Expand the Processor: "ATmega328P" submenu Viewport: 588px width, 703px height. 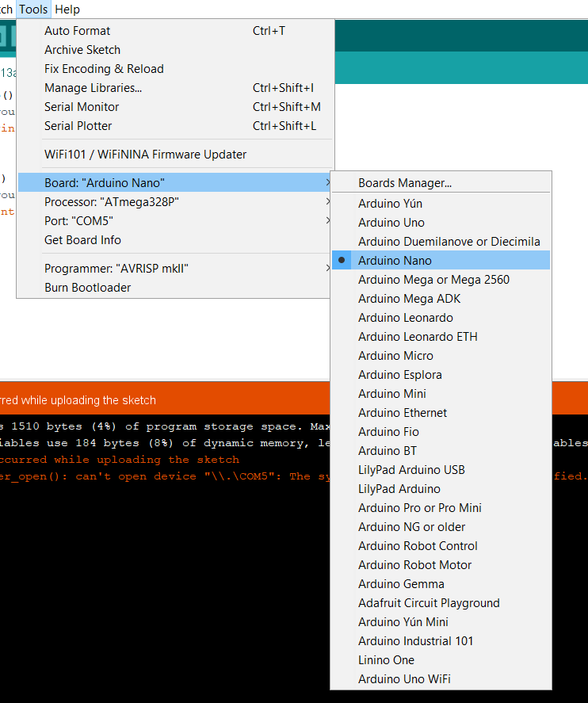pyautogui.click(x=175, y=202)
